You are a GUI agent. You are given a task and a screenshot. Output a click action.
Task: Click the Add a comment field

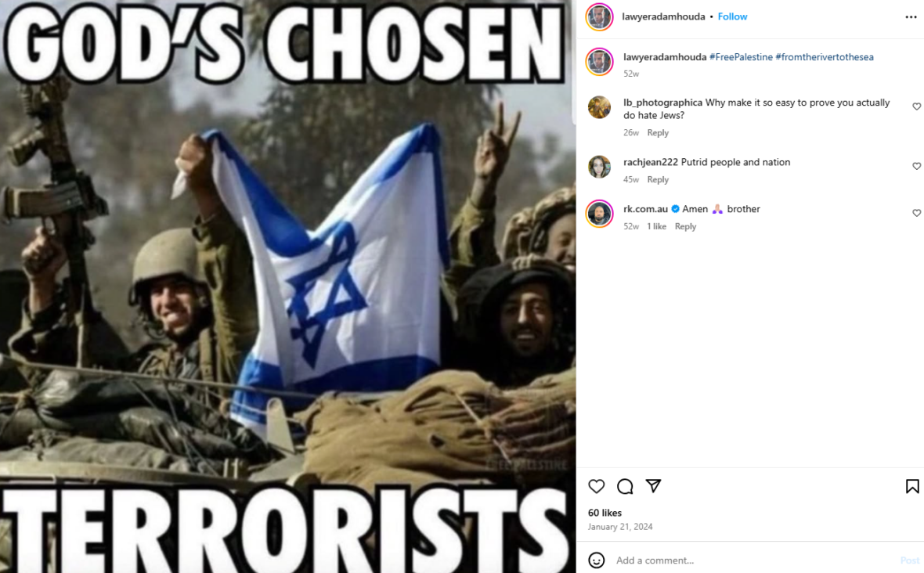click(x=754, y=560)
